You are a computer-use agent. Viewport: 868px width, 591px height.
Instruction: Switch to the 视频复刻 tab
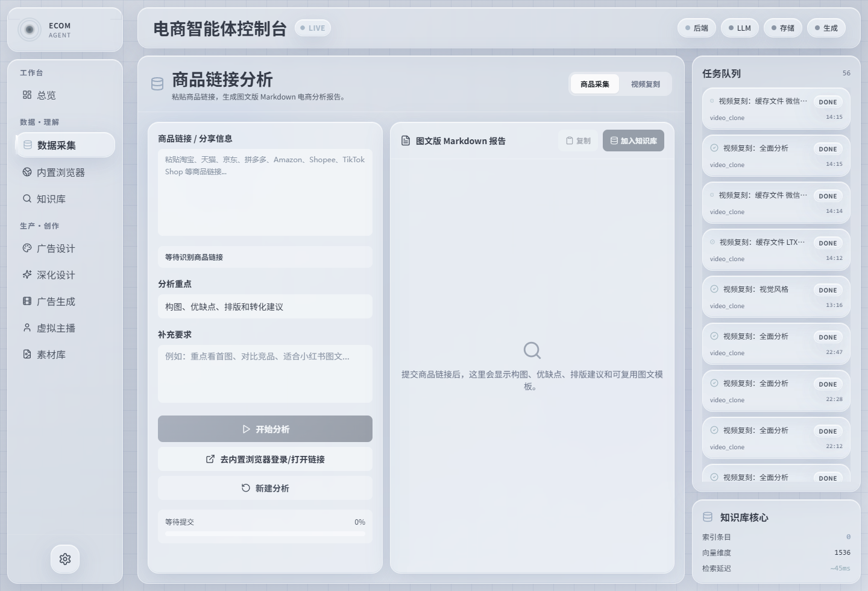point(646,84)
